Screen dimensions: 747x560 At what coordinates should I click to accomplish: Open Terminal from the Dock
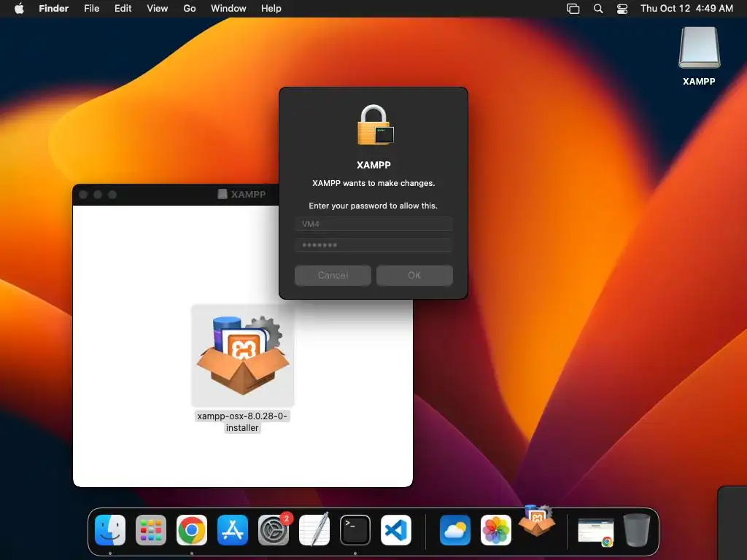click(x=355, y=530)
